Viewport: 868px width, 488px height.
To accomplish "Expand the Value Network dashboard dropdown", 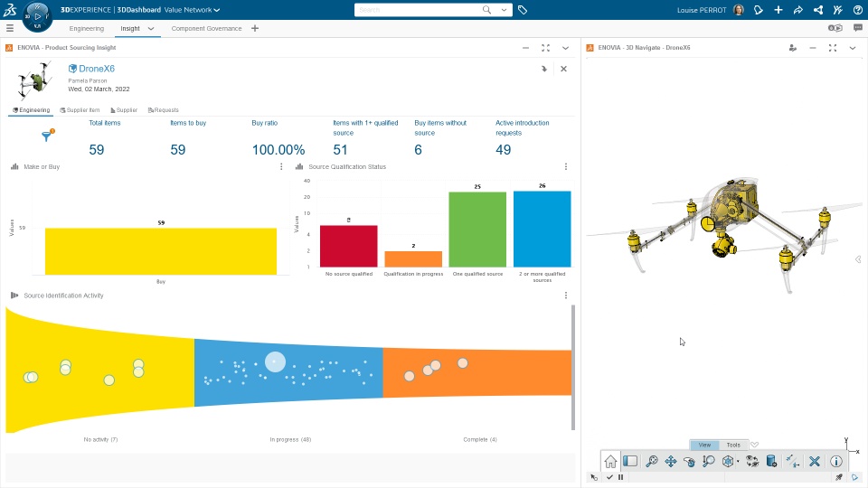I will [216, 10].
